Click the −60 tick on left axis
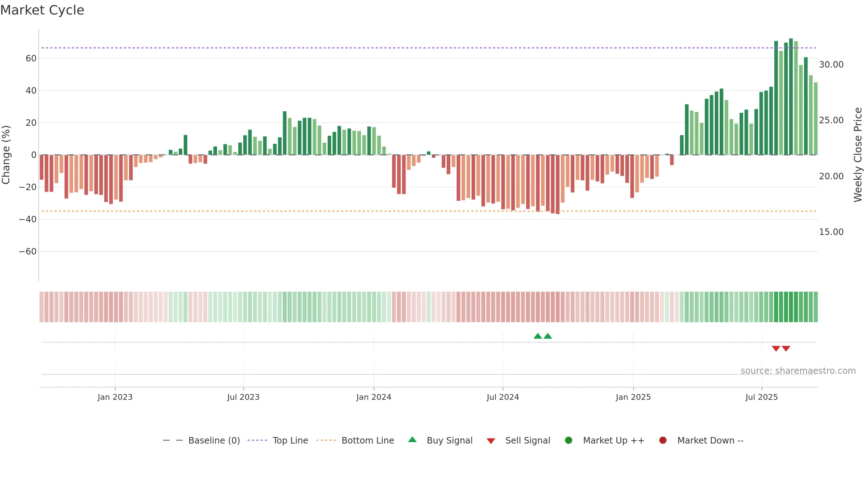Viewport: 868px width, 488px height. [28, 252]
